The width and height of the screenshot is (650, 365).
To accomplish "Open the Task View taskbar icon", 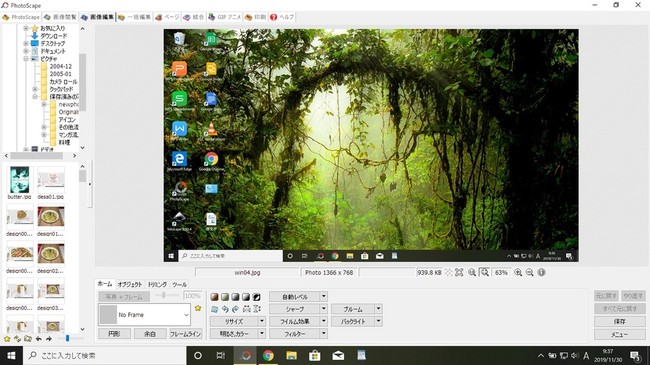I will pos(221,355).
